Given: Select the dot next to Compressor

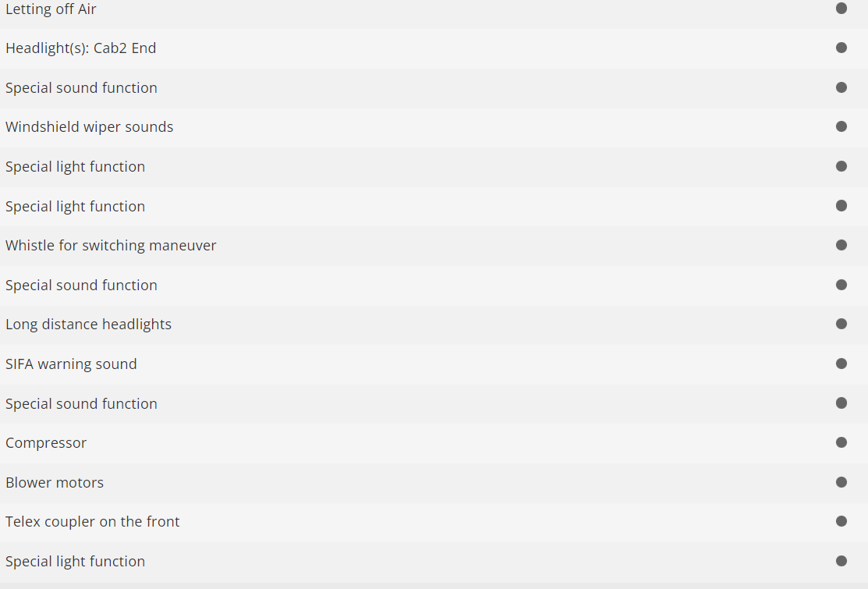Looking at the screenshot, I should click(841, 442).
